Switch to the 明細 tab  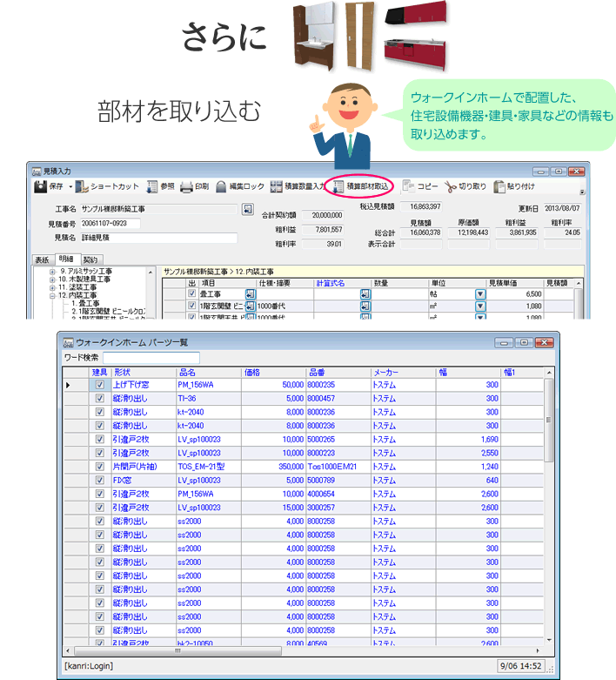(66, 259)
